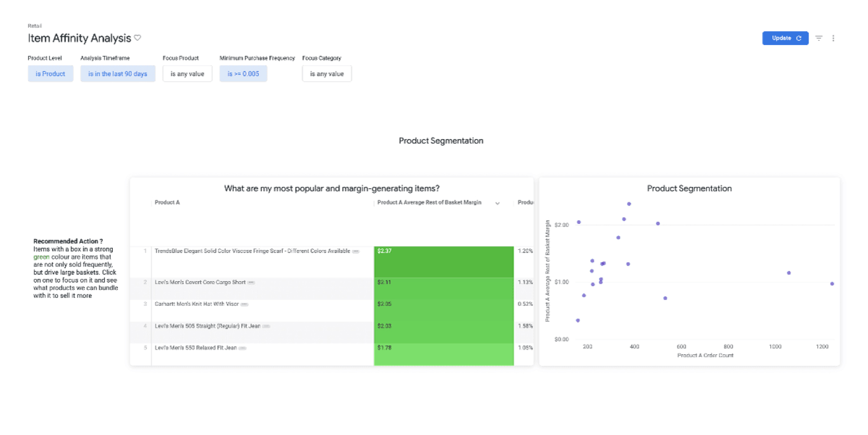Click the rightmost scatter point near 1200 orders
The height and width of the screenshot is (435, 868).
(832, 284)
